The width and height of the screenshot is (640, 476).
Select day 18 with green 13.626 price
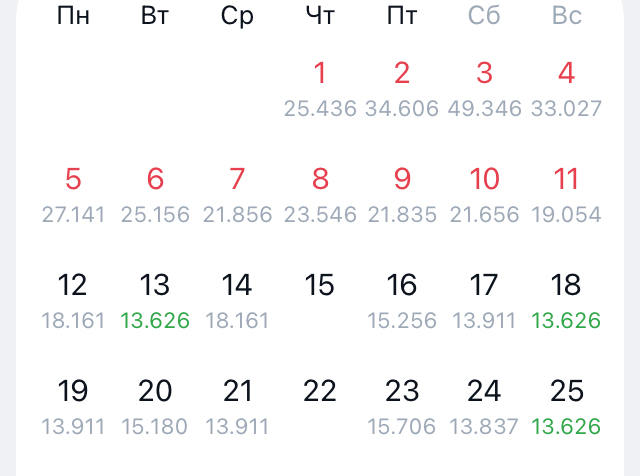coord(567,299)
